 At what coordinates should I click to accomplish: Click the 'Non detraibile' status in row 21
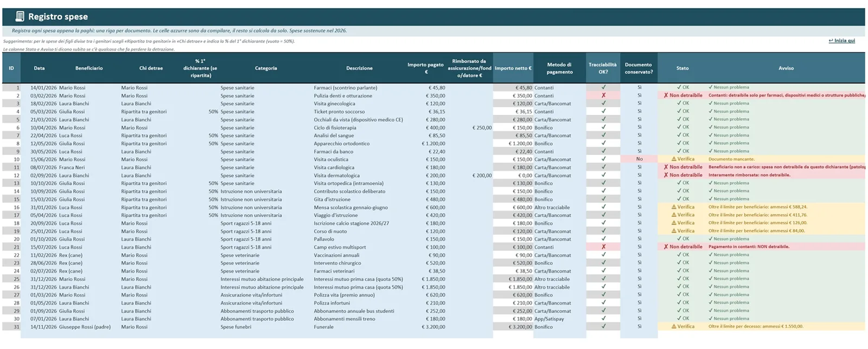tap(683, 247)
